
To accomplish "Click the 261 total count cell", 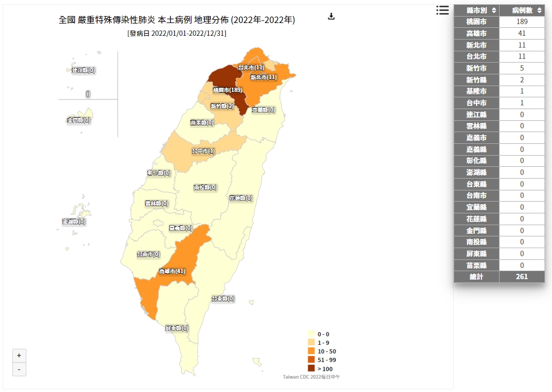I will click(x=522, y=277).
